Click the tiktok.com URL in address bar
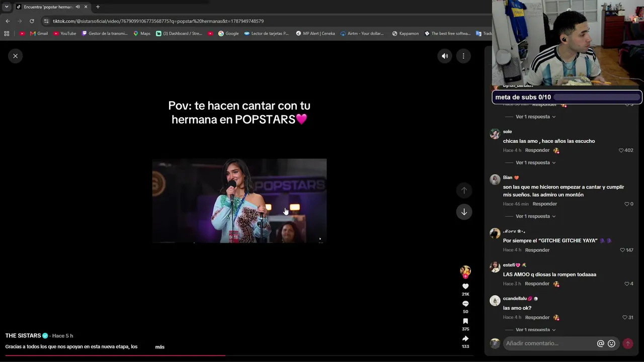 pos(158,21)
